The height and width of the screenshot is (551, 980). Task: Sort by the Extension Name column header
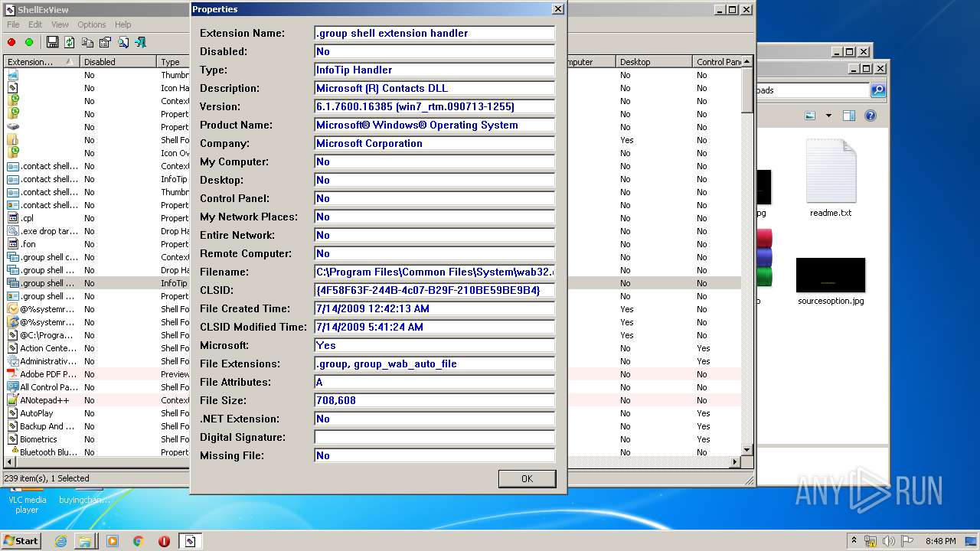coord(42,62)
